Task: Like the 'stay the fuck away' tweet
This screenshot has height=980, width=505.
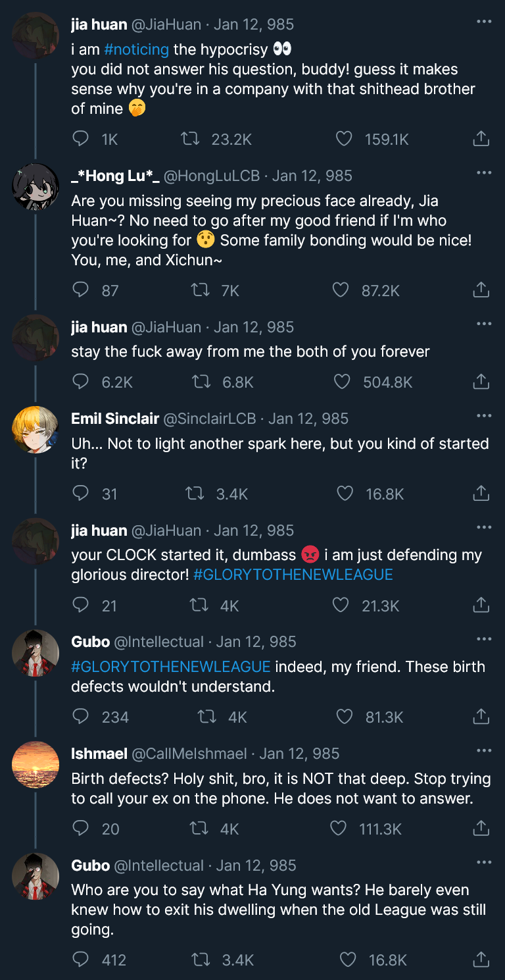Action: pos(342,382)
